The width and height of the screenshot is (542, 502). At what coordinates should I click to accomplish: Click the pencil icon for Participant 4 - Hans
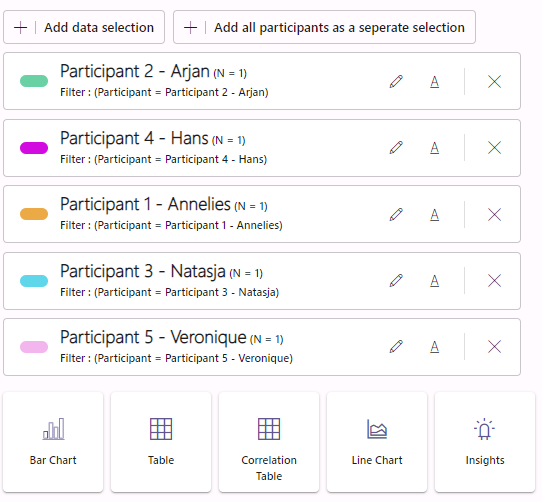click(396, 148)
